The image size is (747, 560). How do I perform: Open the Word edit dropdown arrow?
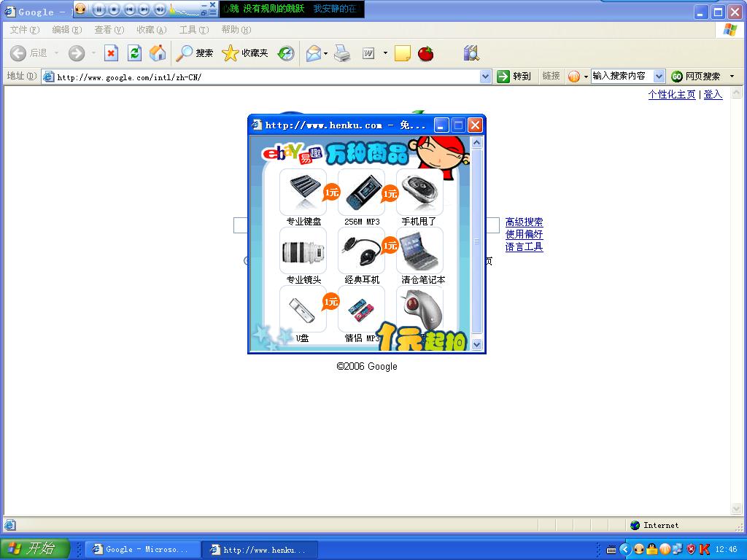click(x=385, y=53)
